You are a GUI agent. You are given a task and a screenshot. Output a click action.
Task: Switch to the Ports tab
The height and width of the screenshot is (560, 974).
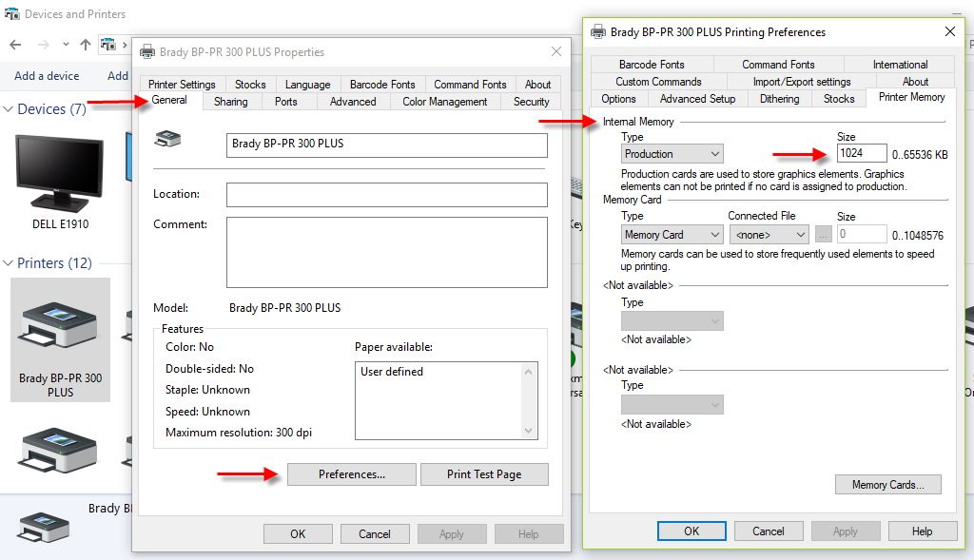(x=285, y=102)
